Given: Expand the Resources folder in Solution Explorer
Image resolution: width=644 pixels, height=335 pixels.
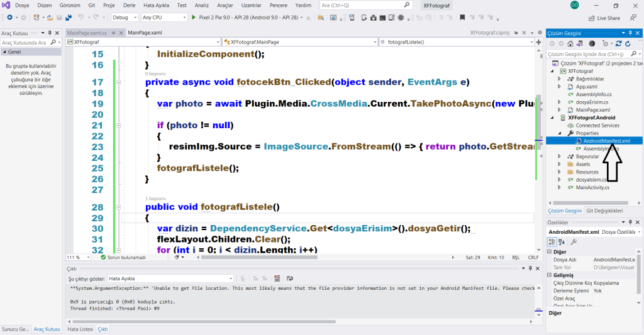Looking at the screenshot, I should pyautogui.click(x=560, y=172).
